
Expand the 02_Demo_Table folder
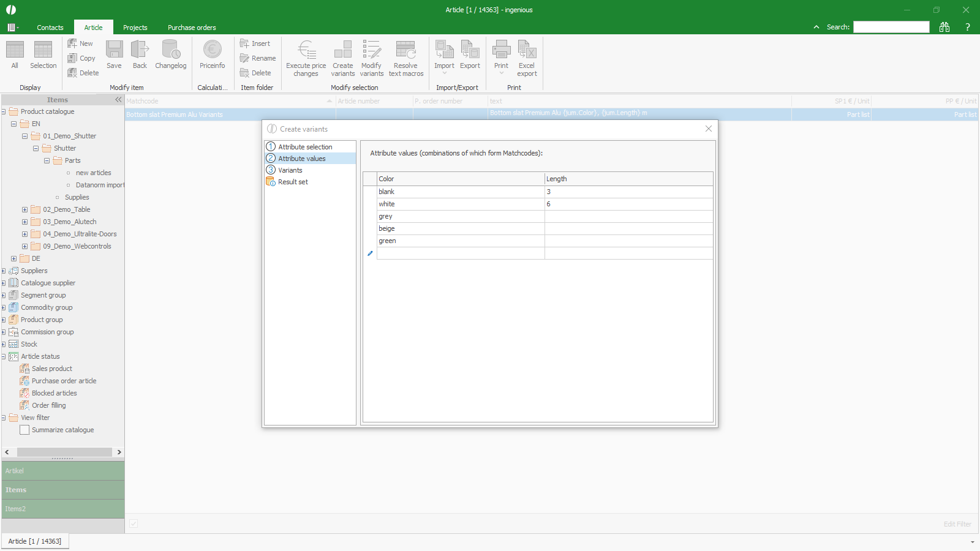[x=24, y=209]
